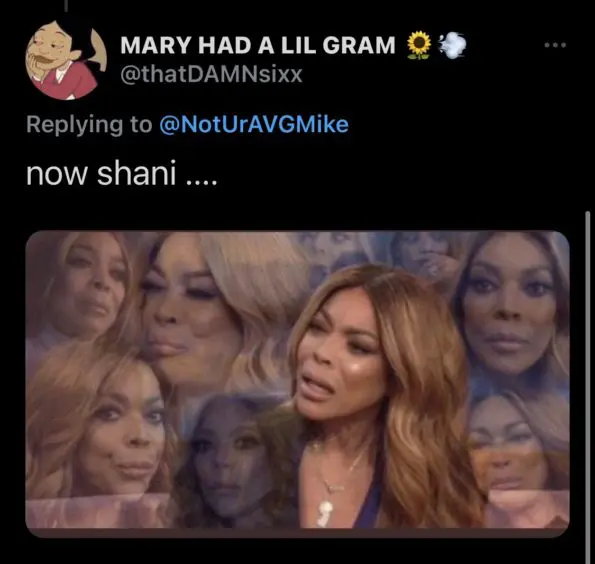Open the @thatDAMNsixx handle
595x564 pixels.
click(211, 74)
